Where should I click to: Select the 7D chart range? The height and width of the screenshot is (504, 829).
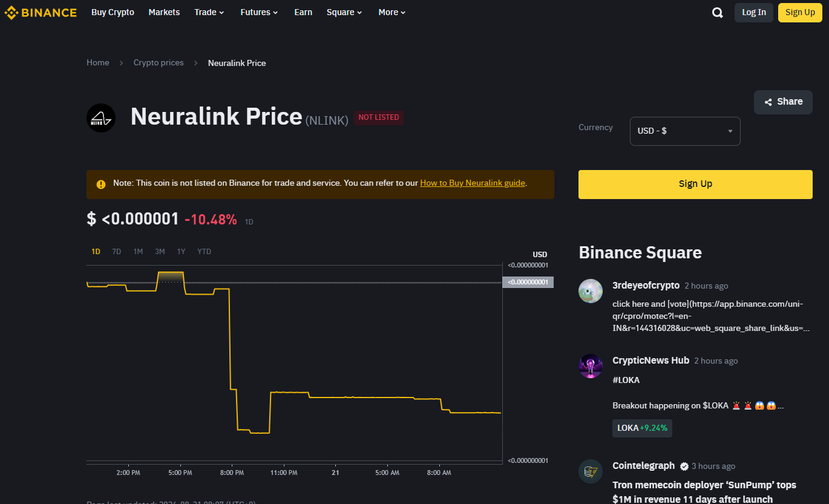[117, 252]
